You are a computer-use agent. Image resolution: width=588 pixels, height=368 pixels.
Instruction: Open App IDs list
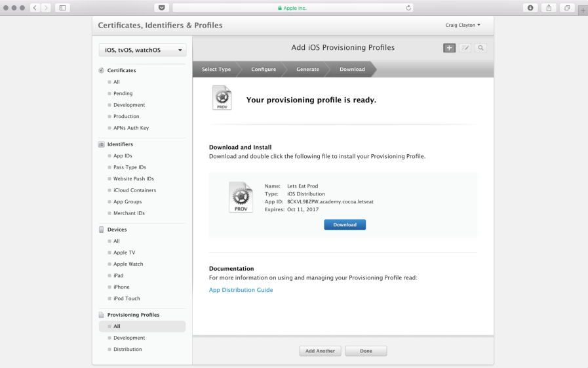(x=123, y=155)
